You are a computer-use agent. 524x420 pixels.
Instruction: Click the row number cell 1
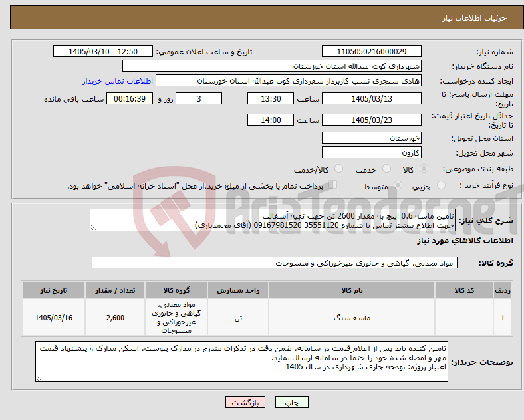coord(503,318)
